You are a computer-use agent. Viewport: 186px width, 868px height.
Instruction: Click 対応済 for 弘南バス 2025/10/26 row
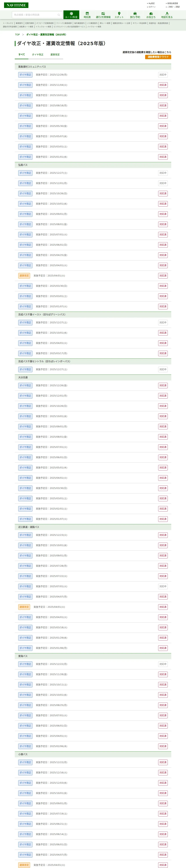click(163, 193)
